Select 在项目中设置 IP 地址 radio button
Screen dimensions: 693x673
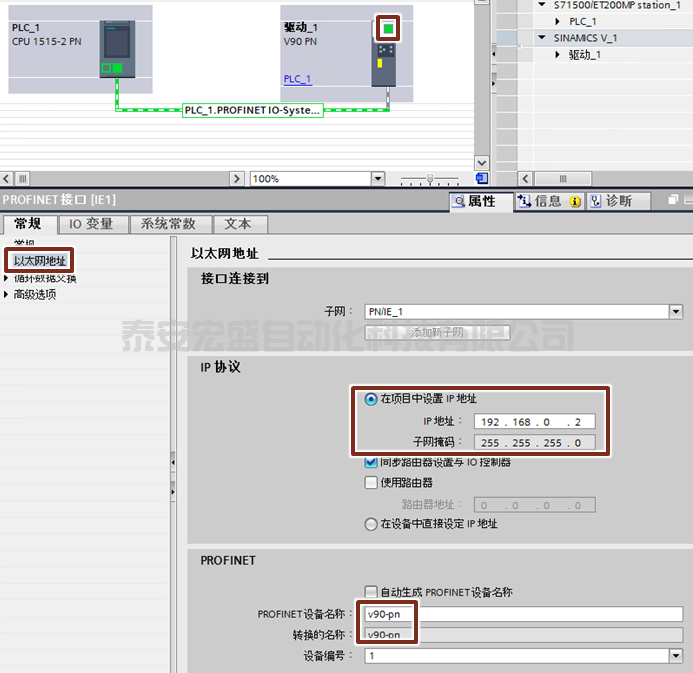[371, 399]
